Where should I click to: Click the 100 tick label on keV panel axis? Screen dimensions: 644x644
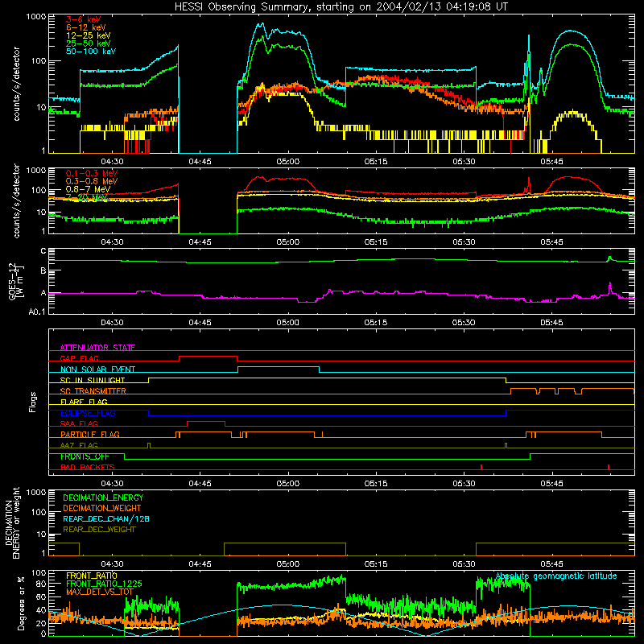(x=39, y=61)
